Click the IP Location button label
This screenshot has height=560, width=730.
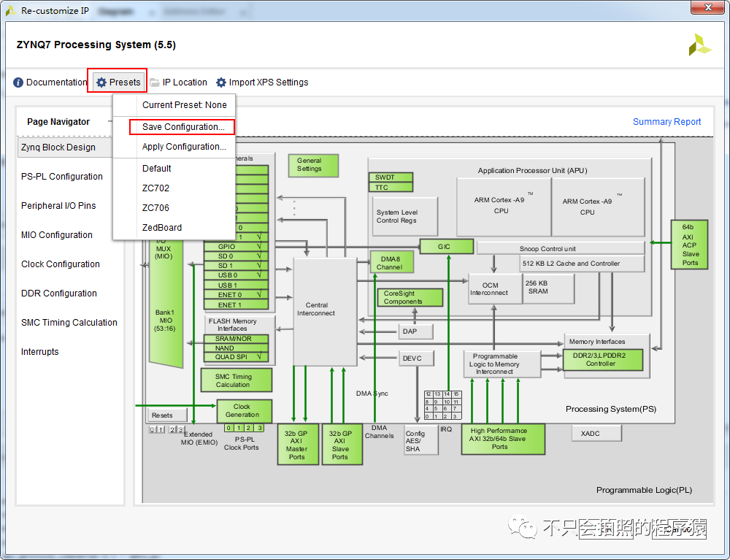coord(185,83)
